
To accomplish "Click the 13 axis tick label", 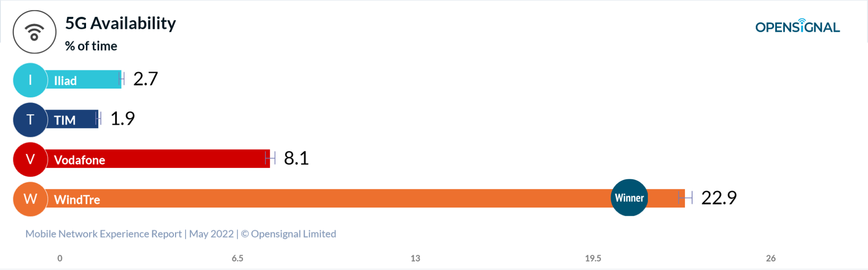I will coord(415,258).
